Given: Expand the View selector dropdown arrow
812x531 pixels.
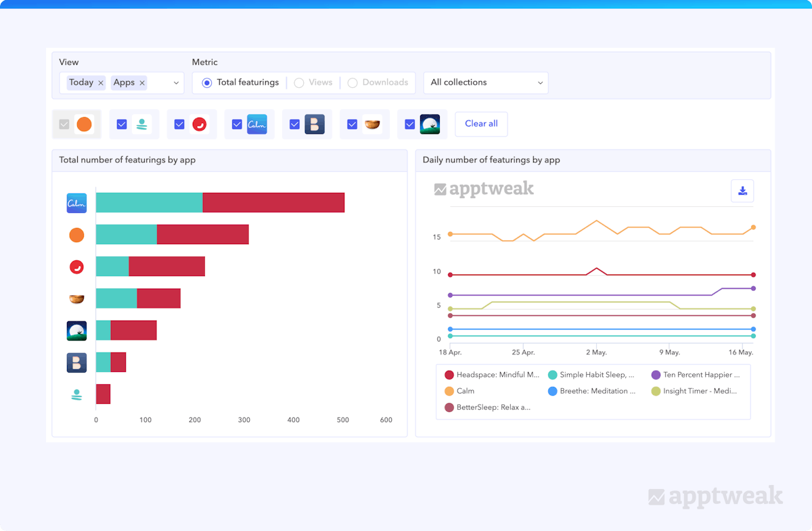Looking at the screenshot, I should 176,83.
